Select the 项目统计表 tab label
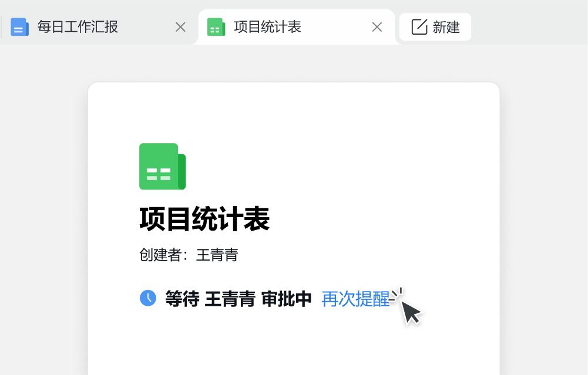Screen dimensions: 588x375 [267, 27]
